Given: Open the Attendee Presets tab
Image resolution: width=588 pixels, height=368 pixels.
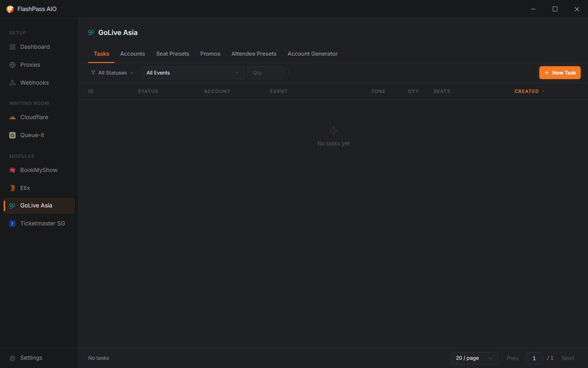Looking at the screenshot, I should pyautogui.click(x=254, y=54).
